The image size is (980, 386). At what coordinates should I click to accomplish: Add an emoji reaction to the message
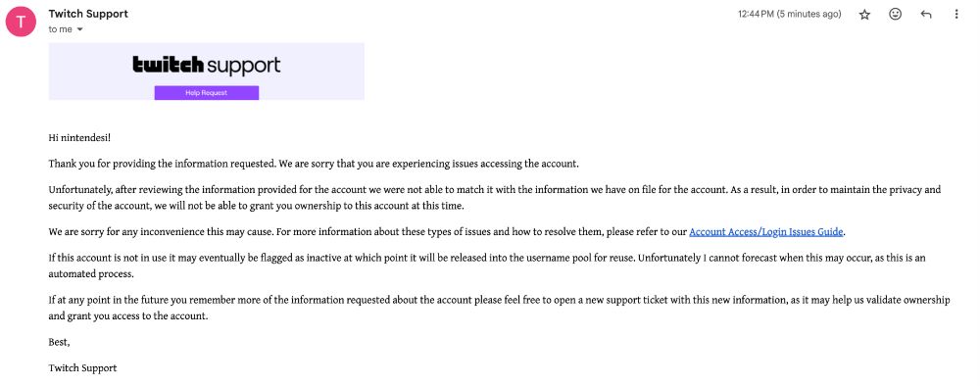895,14
